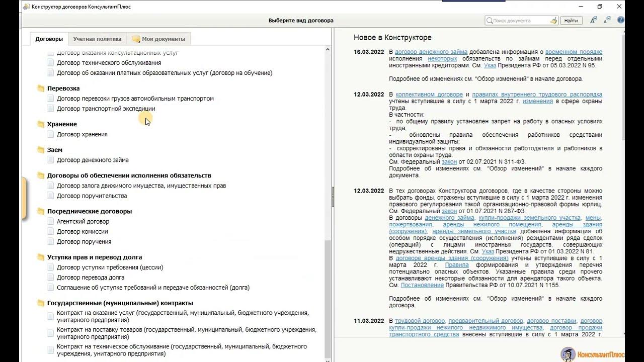Viewport: 644px width, 362px height.
Task: Click document icon beside Договор транспортной экспедиции
Action: [x=50, y=109]
